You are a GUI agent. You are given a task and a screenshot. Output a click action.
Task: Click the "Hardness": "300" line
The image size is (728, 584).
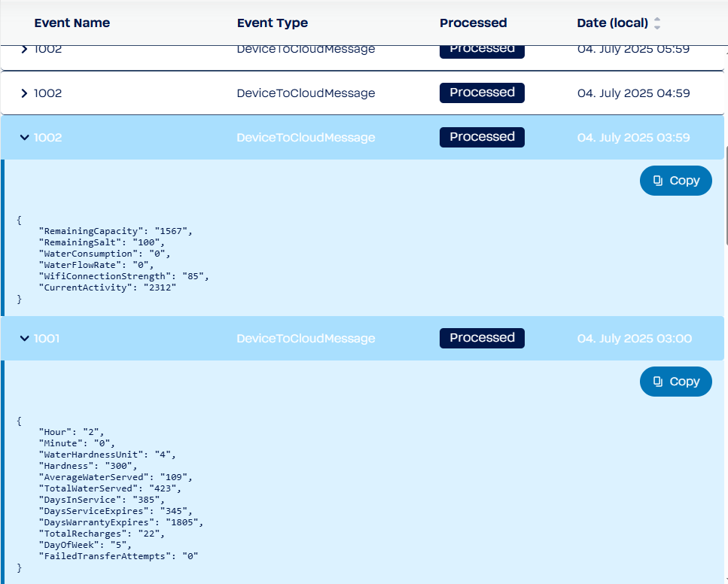88,466
